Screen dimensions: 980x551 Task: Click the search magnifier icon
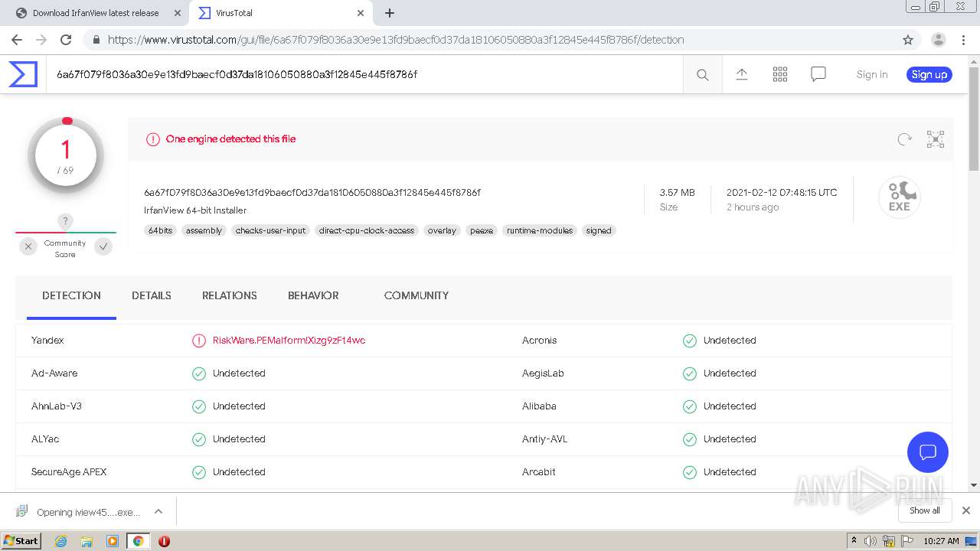coord(702,74)
